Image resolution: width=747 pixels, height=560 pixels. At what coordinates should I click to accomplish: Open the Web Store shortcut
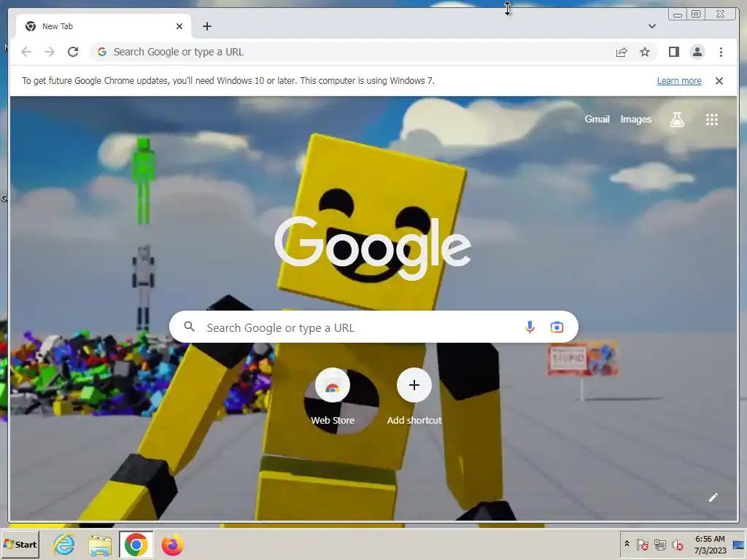(333, 396)
